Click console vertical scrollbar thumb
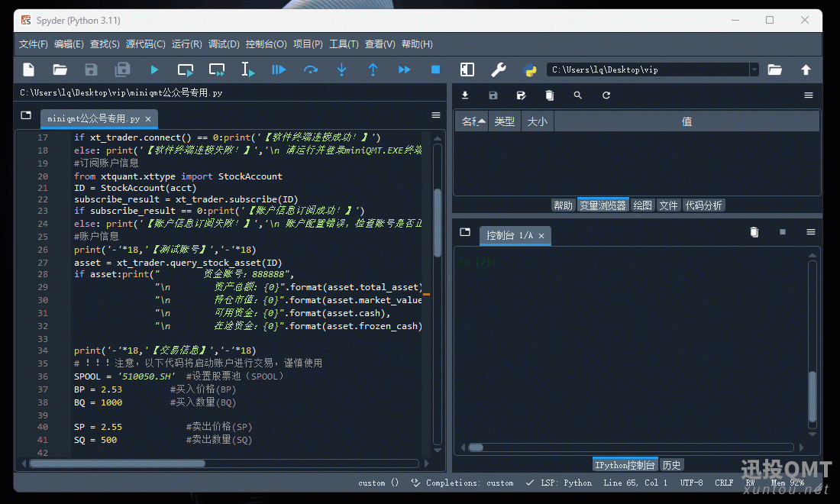The image size is (840, 504). [813, 396]
